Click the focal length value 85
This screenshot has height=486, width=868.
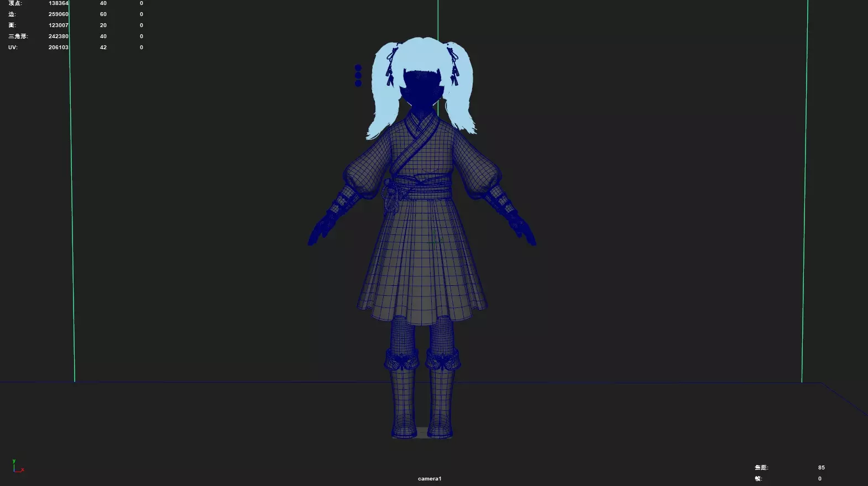(822, 468)
